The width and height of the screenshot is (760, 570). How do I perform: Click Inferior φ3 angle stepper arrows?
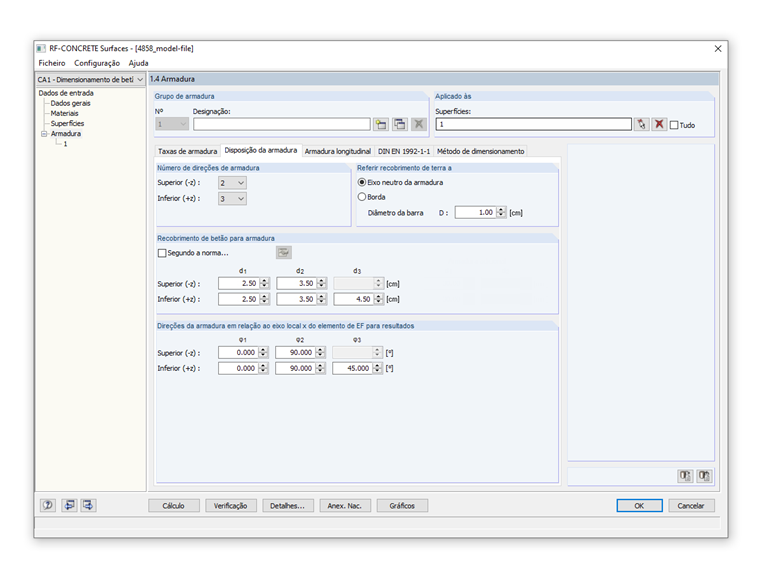click(377, 368)
